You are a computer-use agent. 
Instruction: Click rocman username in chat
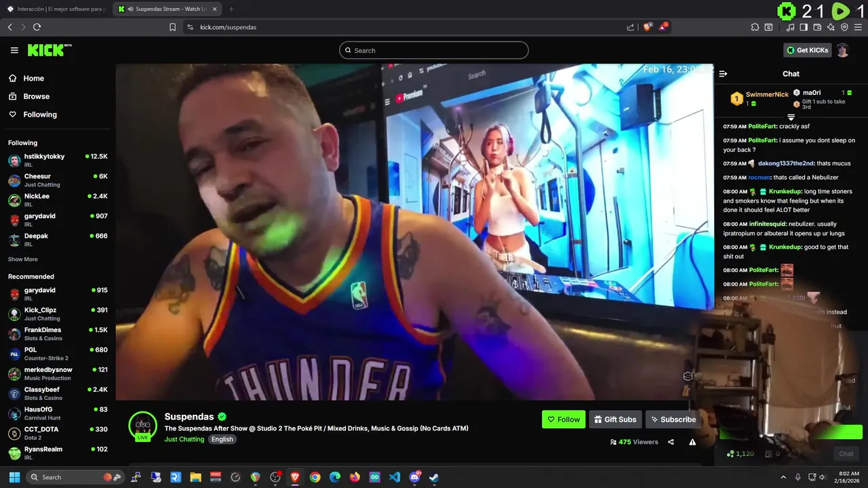[x=759, y=178]
